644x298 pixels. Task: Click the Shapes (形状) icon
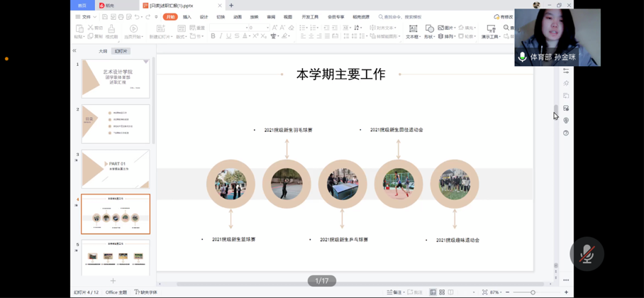pyautogui.click(x=429, y=28)
